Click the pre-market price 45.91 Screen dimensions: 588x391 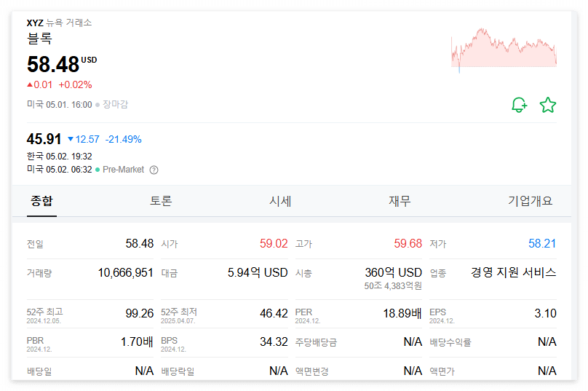[x=44, y=139]
